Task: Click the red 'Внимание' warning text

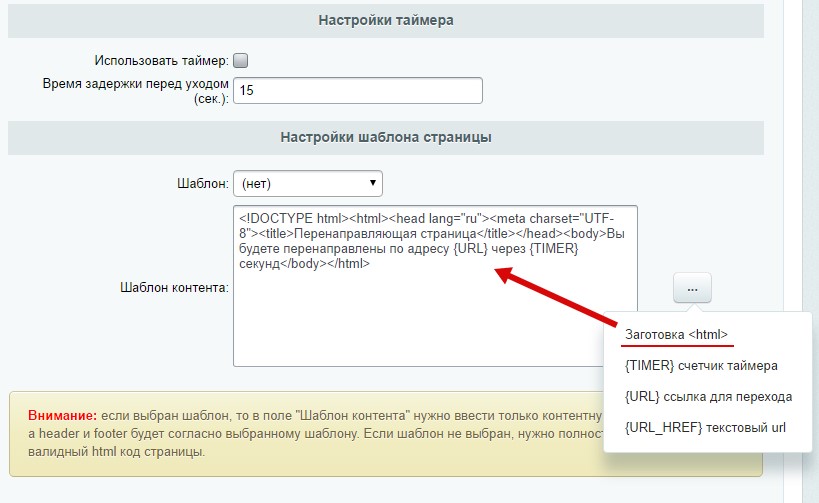Action: (x=62, y=414)
